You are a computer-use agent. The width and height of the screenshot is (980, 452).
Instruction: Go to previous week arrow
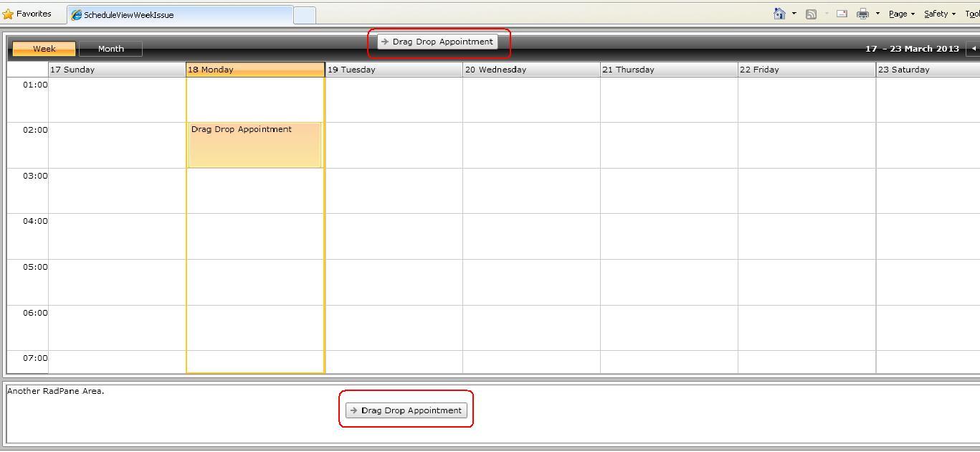pyautogui.click(x=974, y=49)
